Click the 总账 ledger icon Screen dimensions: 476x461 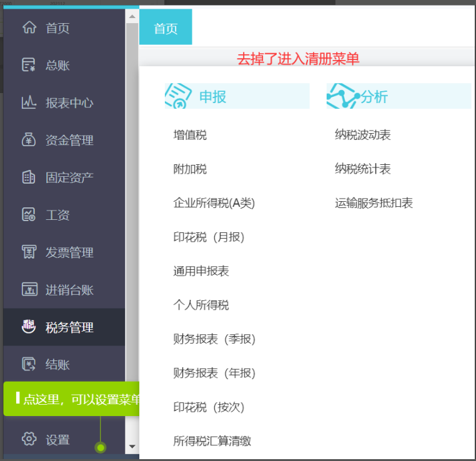pos(29,64)
